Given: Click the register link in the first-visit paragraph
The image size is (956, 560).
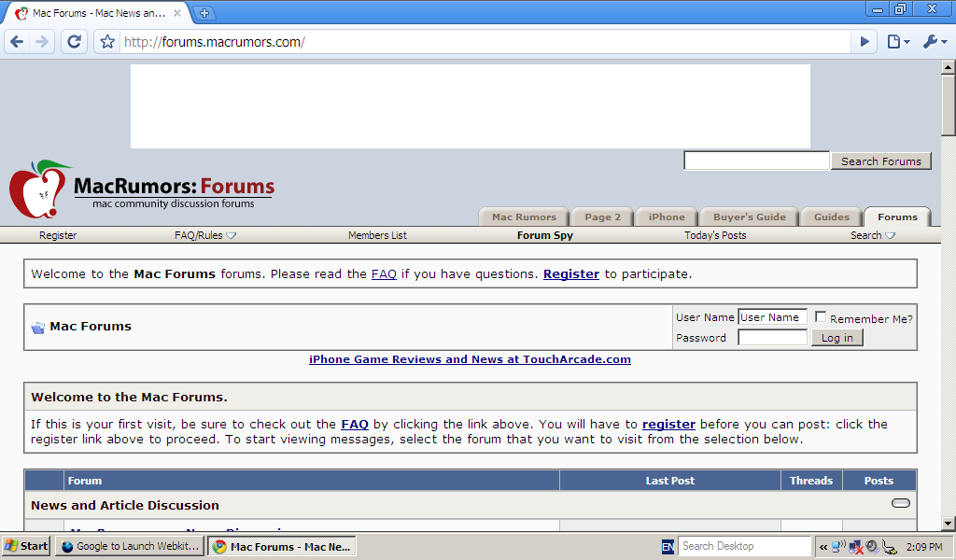Looking at the screenshot, I should pyautogui.click(x=668, y=424).
